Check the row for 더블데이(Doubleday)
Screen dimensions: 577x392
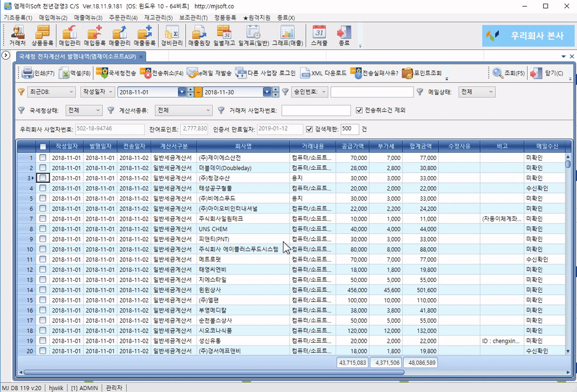tap(43, 168)
